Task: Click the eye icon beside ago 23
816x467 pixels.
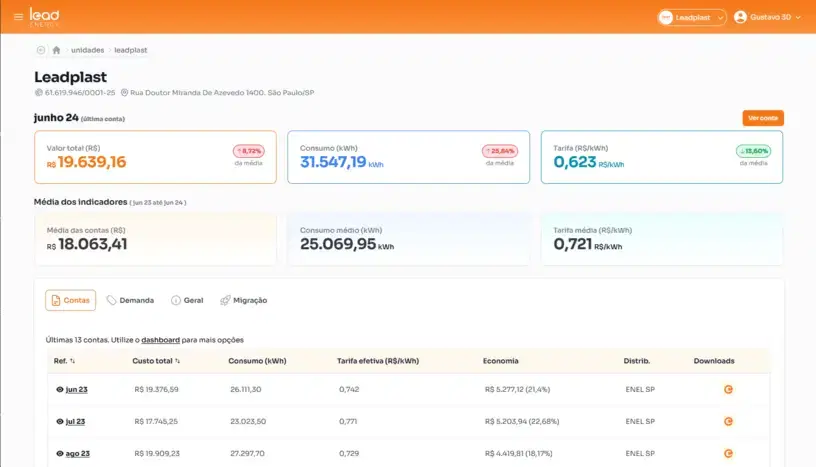Action: 60,453
